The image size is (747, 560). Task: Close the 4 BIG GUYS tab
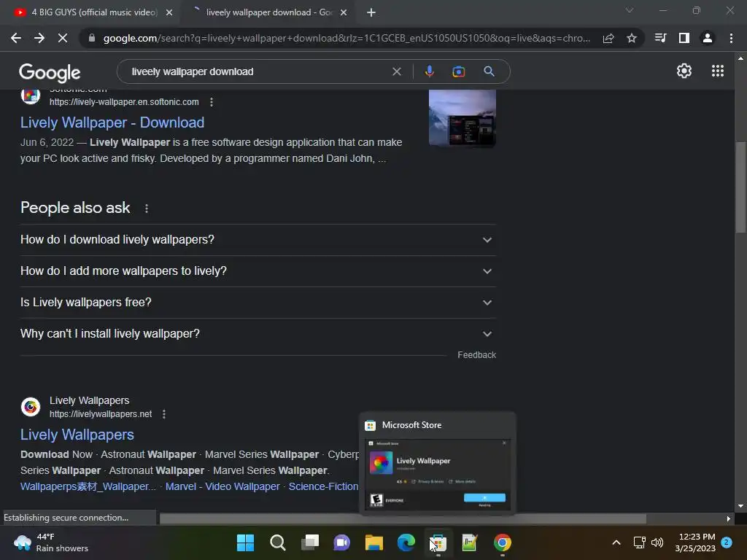(x=169, y=13)
